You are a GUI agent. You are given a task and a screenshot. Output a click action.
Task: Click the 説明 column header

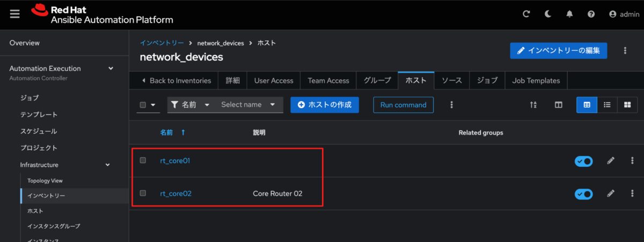coord(259,132)
